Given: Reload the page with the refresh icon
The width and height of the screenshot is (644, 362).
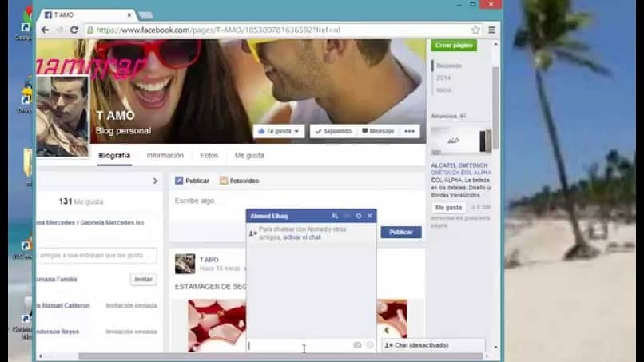Looking at the screenshot, I should pyautogui.click(x=74, y=30).
